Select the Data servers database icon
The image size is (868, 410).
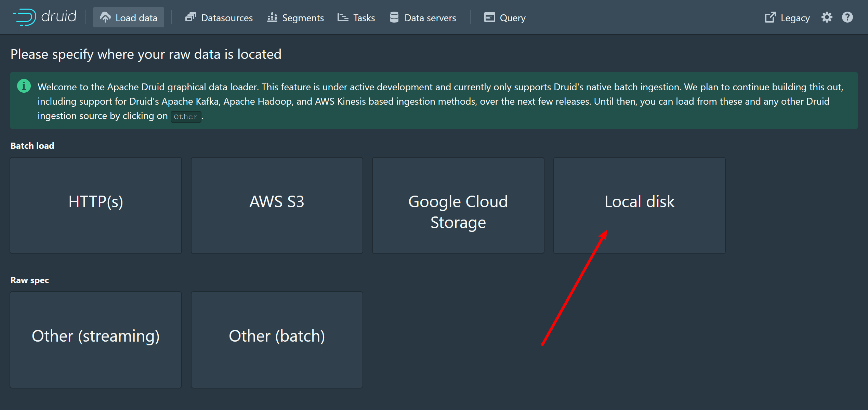394,17
